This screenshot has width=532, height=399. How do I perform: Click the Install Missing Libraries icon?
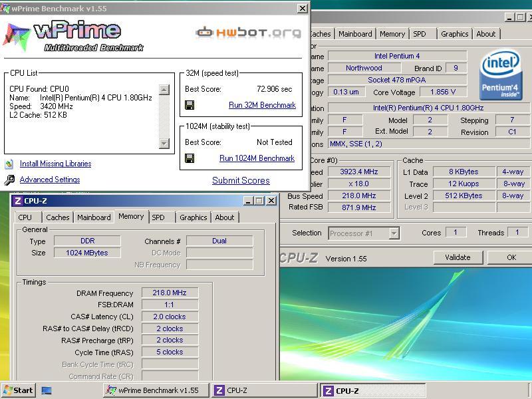pyautogui.click(x=9, y=164)
